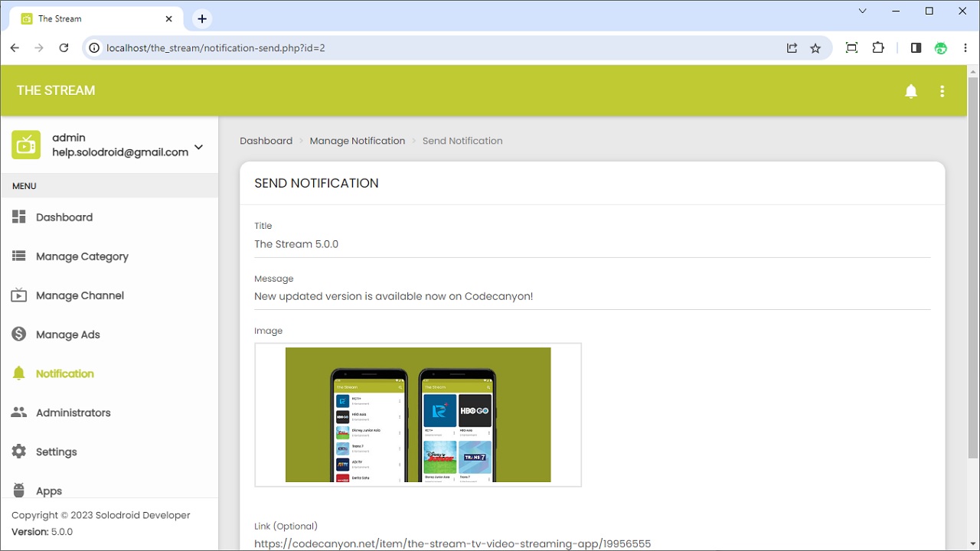Click the Send Notification breadcrumb text

[x=462, y=141]
